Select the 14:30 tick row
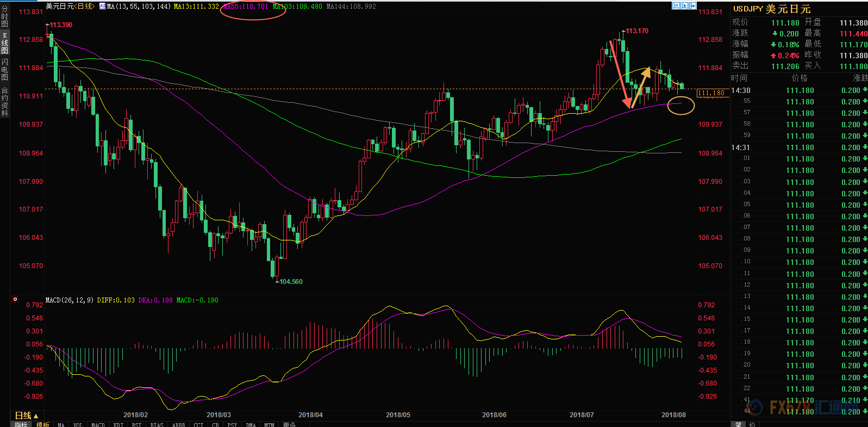 (799, 90)
